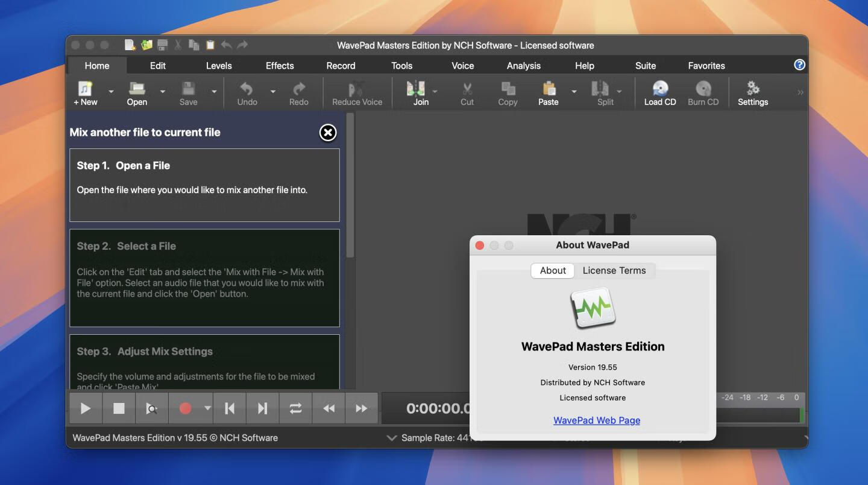Click the title bar redo arrow
The image size is (868, 485).
pos(242,45)
